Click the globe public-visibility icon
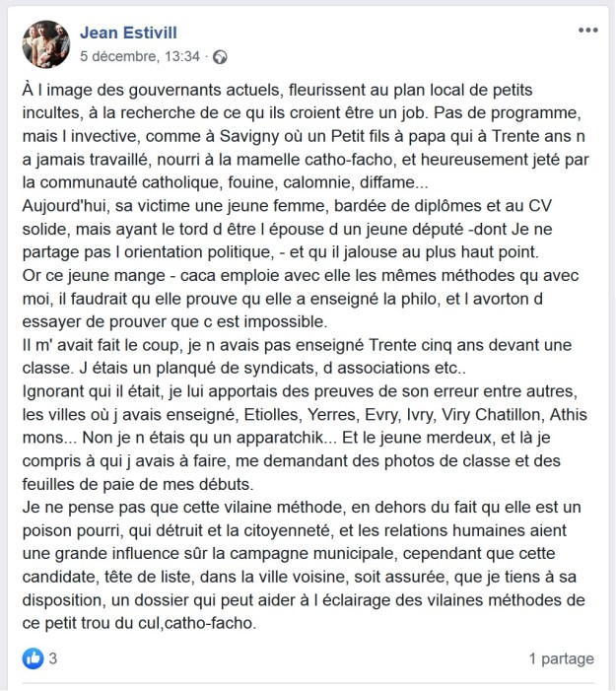This screenshot has height=691, width=616. tap(220, 56)
